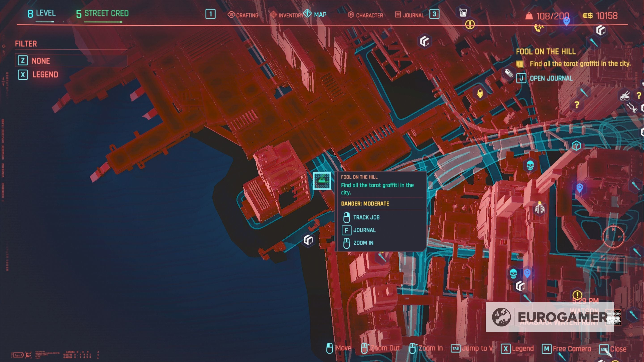644x362 pixels.
Task: Select the highlighted tarot card marker
Action: [x=322, y=181]
